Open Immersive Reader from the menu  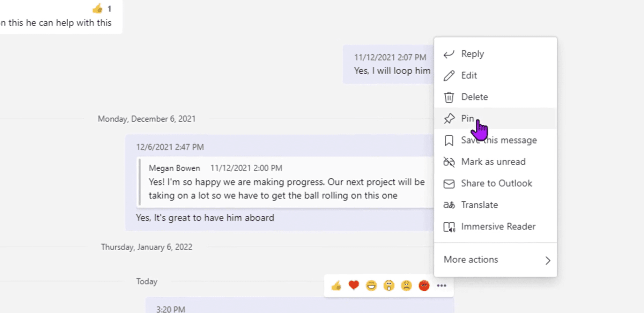(x=495, y=226)
